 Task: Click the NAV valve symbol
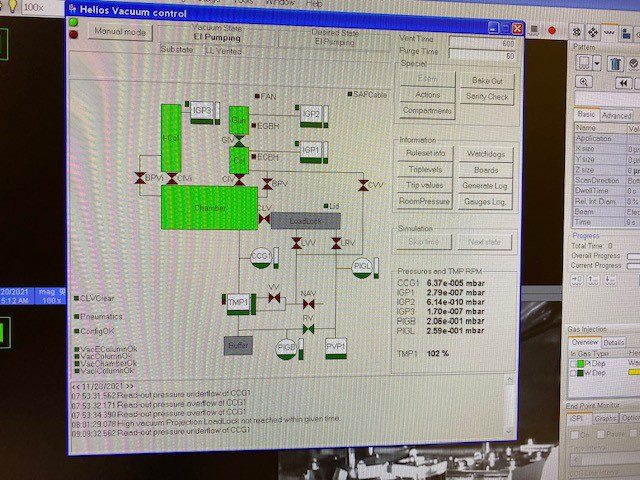tap(309, 304)
